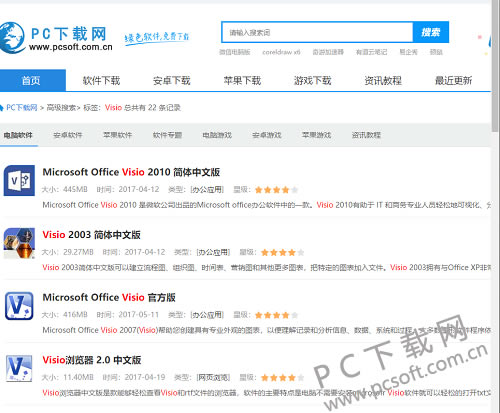Click the Visio 2010 description paragraph

[266, 205]
